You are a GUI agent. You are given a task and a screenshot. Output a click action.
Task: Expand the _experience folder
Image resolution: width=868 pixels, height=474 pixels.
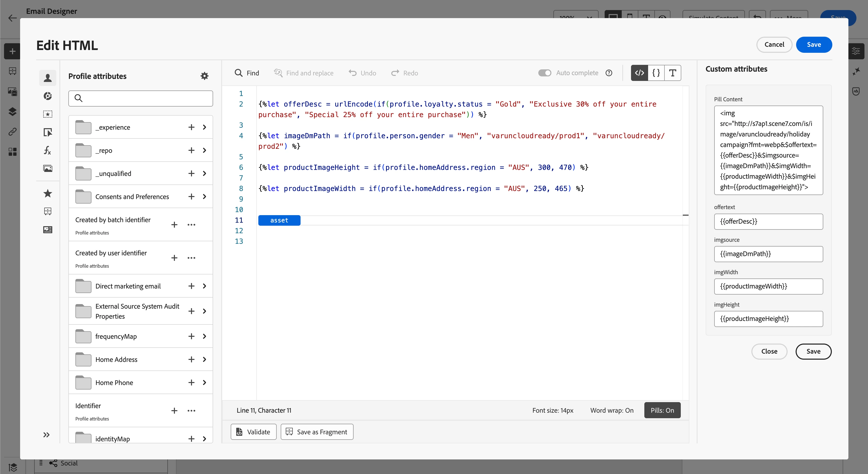point(204,127)
